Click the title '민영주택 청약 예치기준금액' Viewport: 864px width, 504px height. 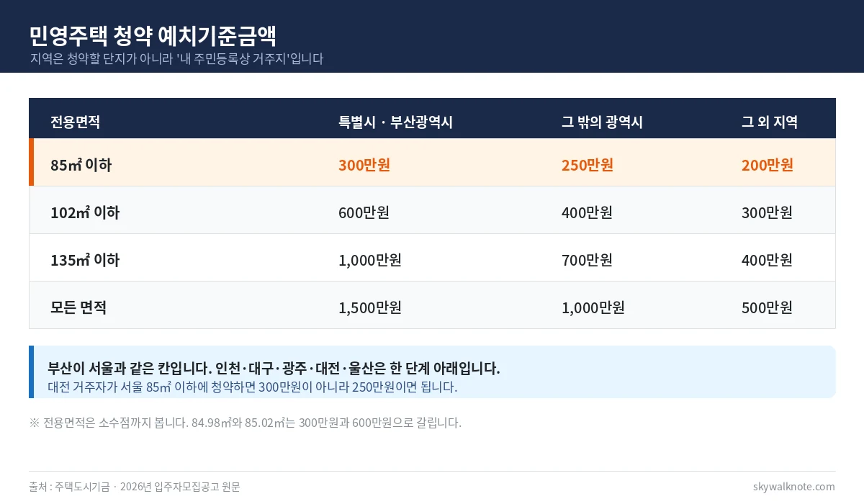click(x=153, y=36)
